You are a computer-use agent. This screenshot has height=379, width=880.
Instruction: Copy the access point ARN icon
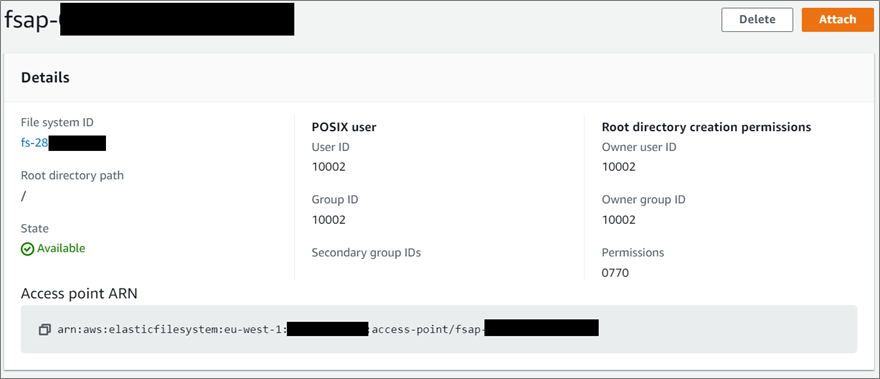pos(45,330)
